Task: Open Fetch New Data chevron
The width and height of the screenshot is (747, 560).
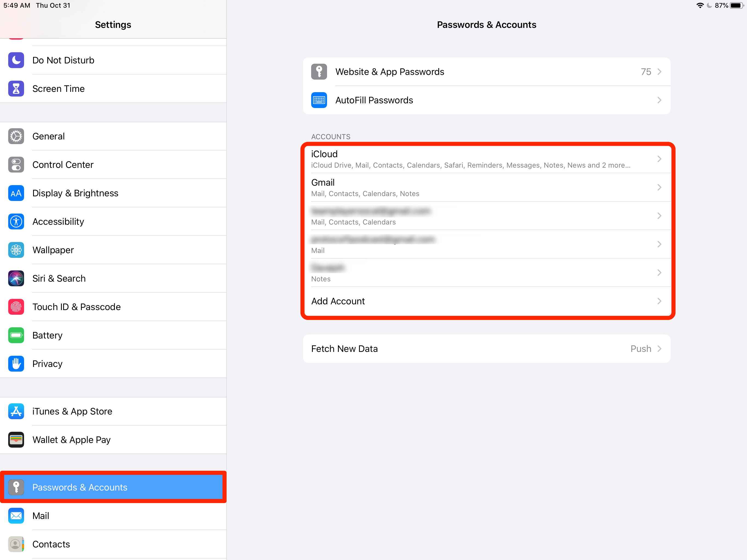Action: pos(659,349)
